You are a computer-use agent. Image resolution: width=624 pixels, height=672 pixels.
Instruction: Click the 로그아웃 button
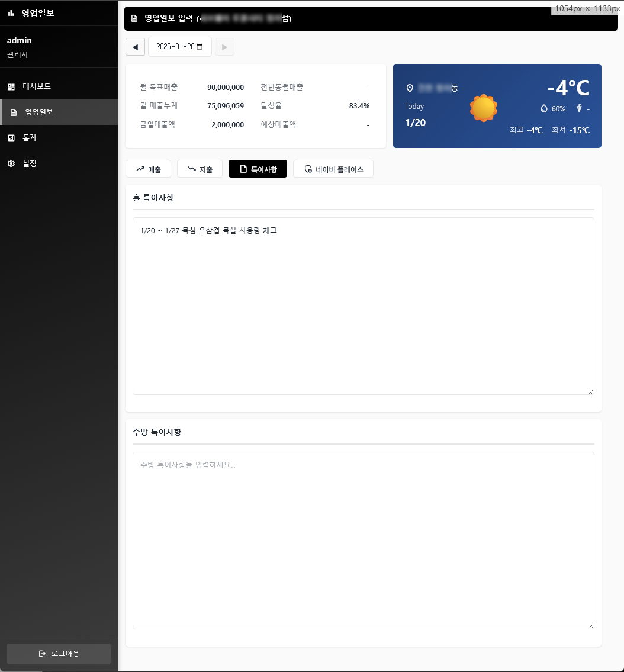click(x=59, y=654)
